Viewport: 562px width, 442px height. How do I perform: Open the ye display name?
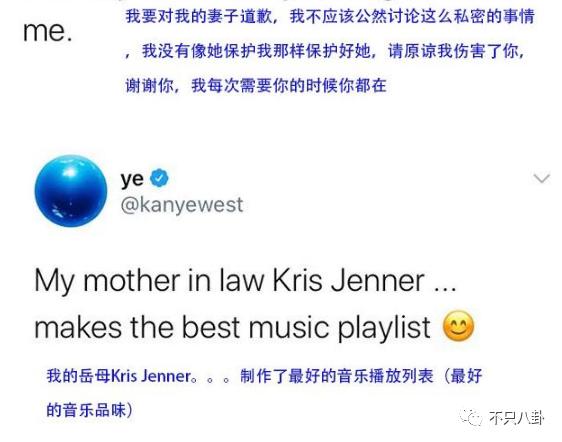pos(132,179)
